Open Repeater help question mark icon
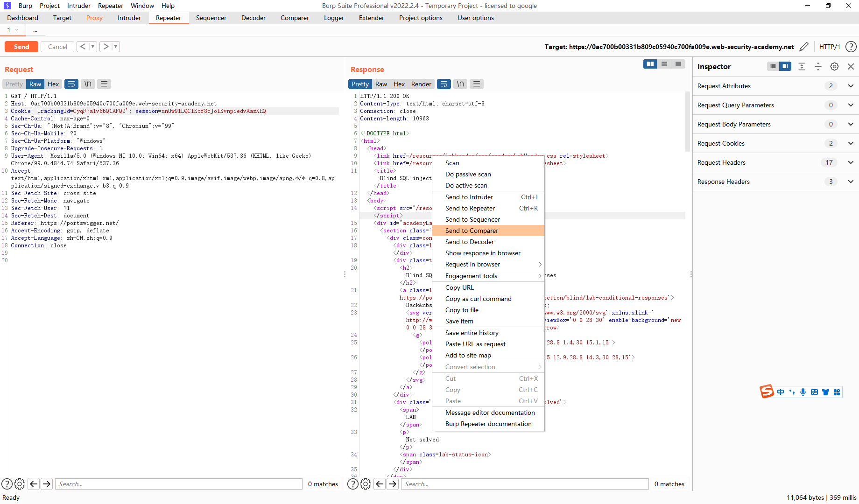 pos(851,47)
